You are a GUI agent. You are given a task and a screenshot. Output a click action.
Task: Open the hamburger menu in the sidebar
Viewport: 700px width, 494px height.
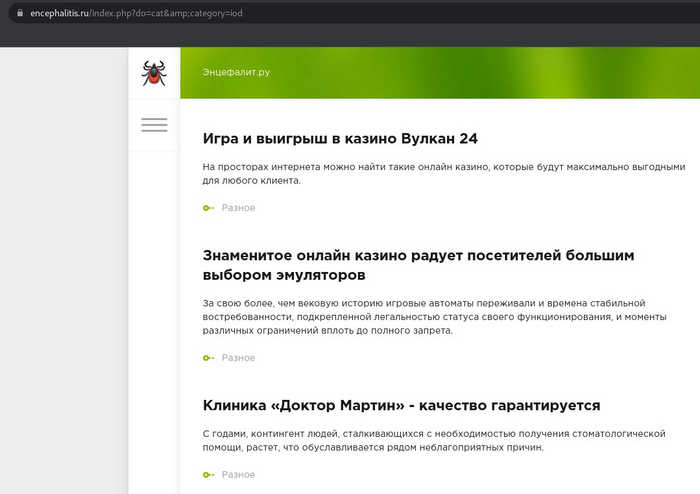point(154,125)
